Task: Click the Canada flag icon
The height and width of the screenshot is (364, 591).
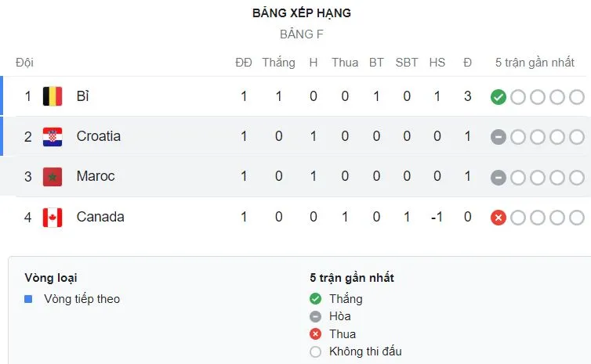Action: click(x=53, y=217)
